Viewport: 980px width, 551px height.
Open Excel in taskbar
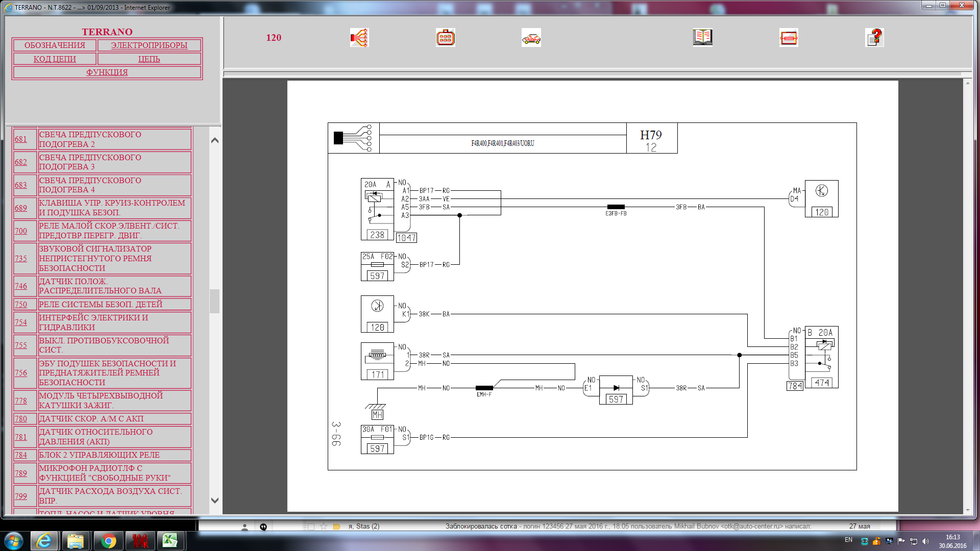[x=170, y=541]
